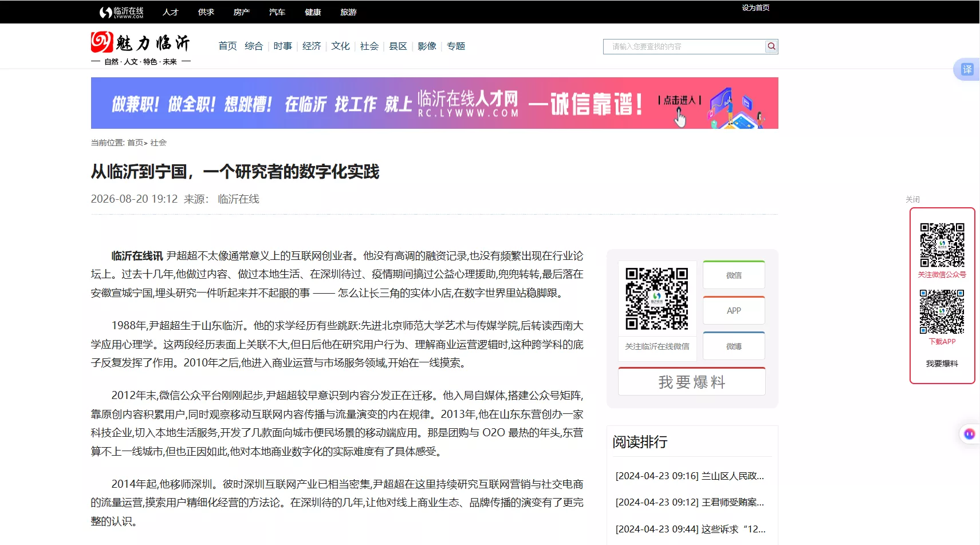980x545 pixels.
Task: Open the 汽车 top bar link
Action: coord(277,12)
